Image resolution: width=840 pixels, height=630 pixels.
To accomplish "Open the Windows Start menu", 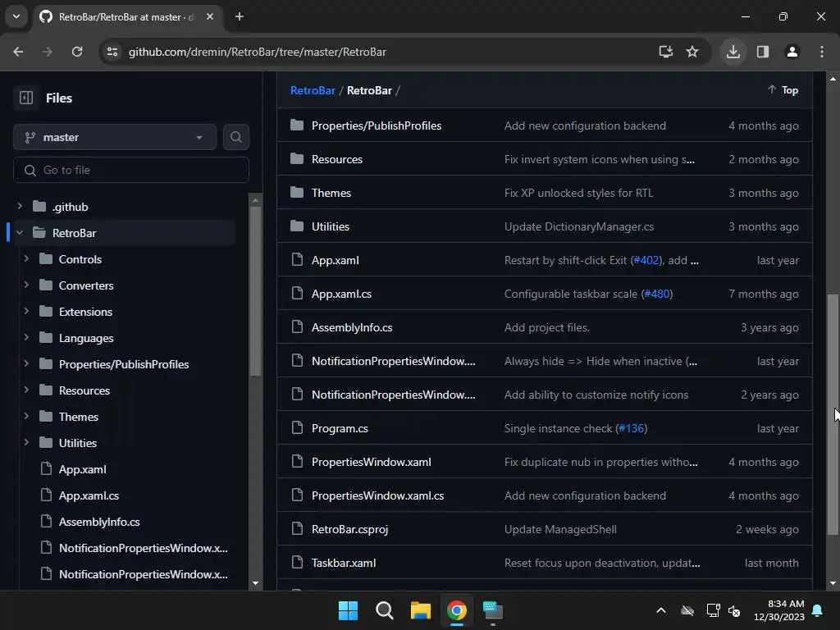I will [348, 610].
